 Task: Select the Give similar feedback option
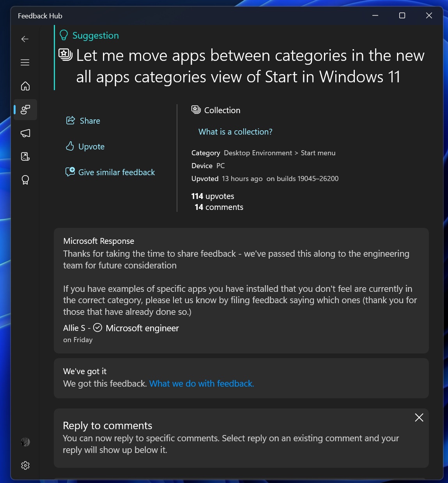70,172
